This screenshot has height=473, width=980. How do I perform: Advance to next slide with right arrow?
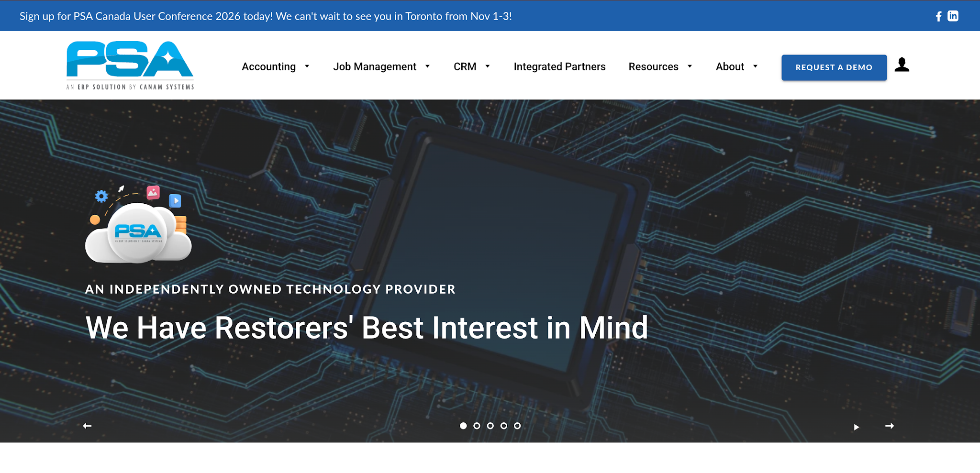pos(890,426)
